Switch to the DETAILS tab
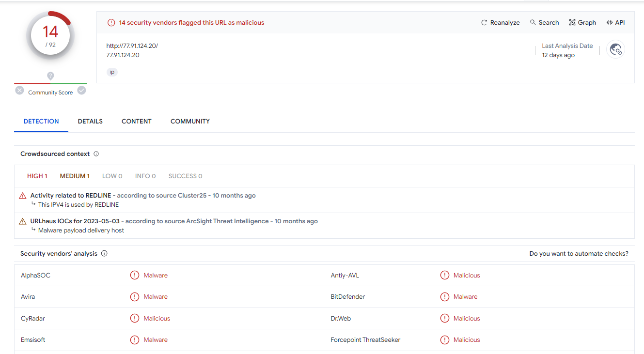Screen dimensions: 644x354 coord(90,122)
